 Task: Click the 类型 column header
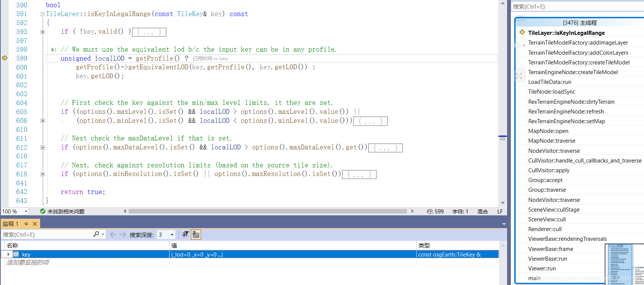pos(424,245)
